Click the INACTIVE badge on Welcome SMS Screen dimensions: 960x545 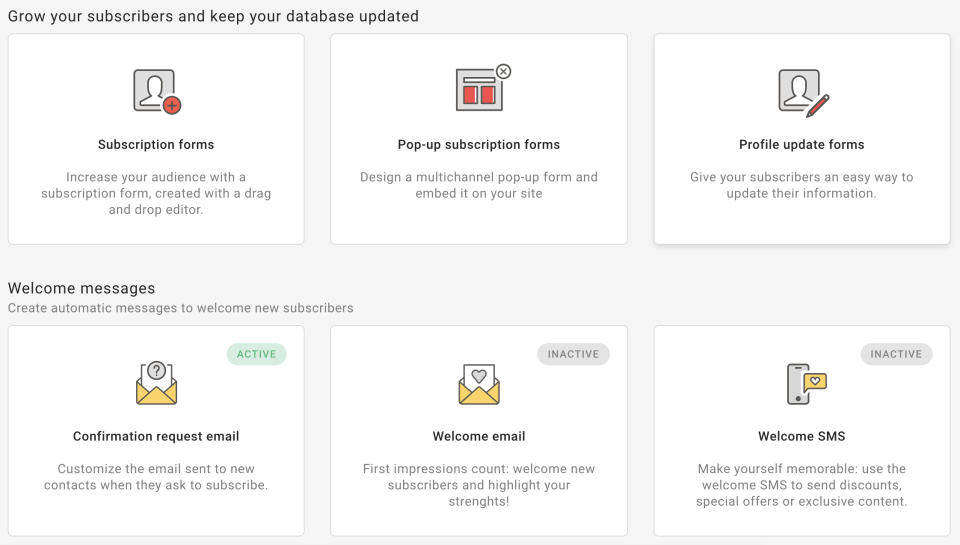coord(896,354)
